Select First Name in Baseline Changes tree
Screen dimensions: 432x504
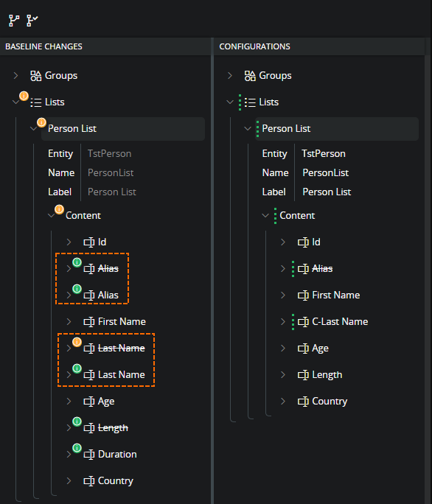pyautogui.click(x=122, y=322)
